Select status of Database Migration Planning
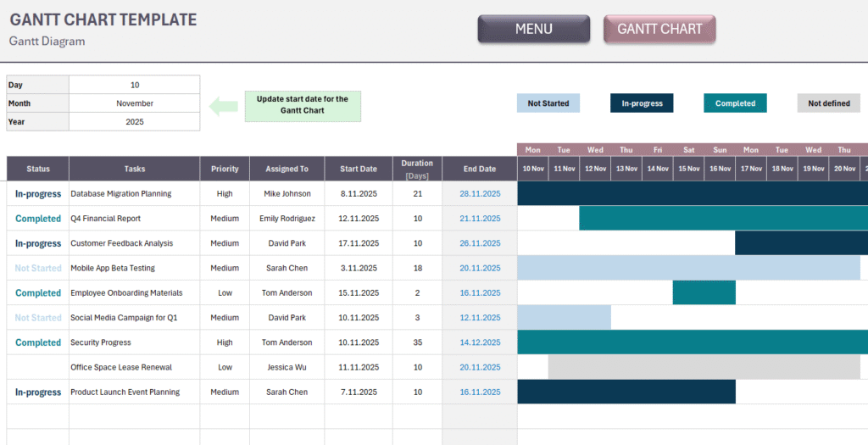Screen dimensions: 868x445 [37, 194]
